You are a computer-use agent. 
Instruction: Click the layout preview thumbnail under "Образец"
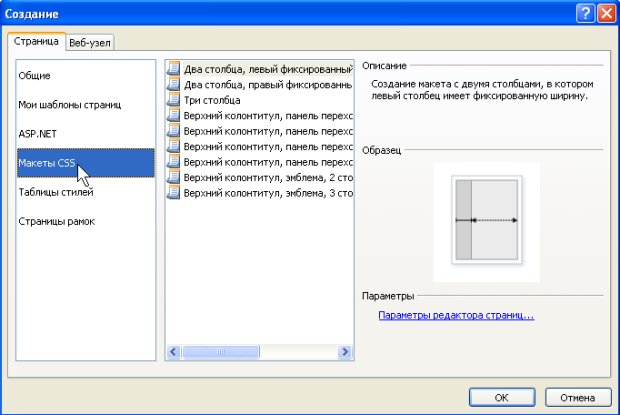486,220
